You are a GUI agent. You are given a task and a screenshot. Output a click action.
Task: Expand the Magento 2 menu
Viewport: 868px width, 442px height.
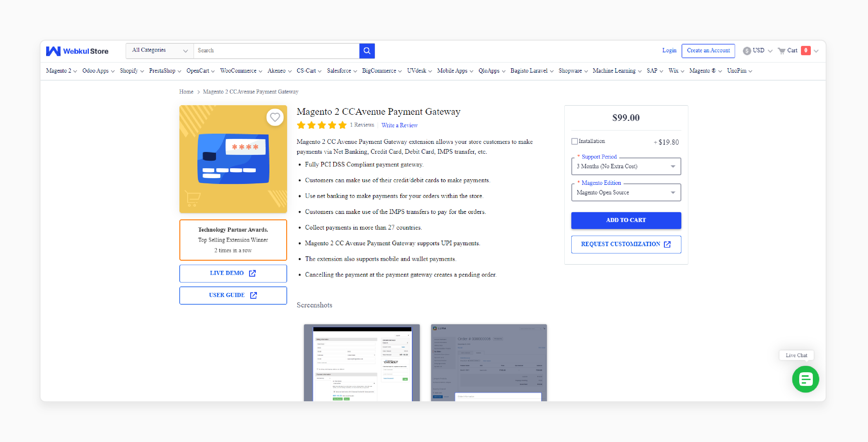(61, 71)
